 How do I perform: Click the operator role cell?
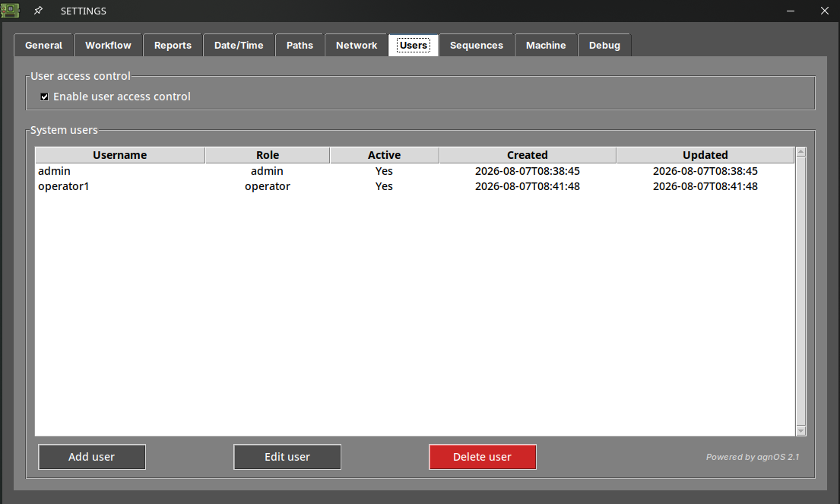[268, 186]
